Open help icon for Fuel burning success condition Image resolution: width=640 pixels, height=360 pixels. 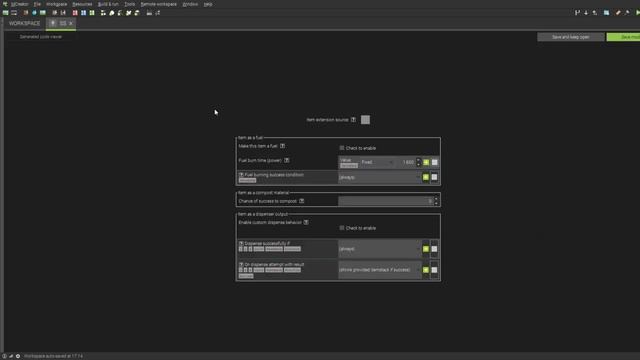pyautogui.click(x=241, y=175)
